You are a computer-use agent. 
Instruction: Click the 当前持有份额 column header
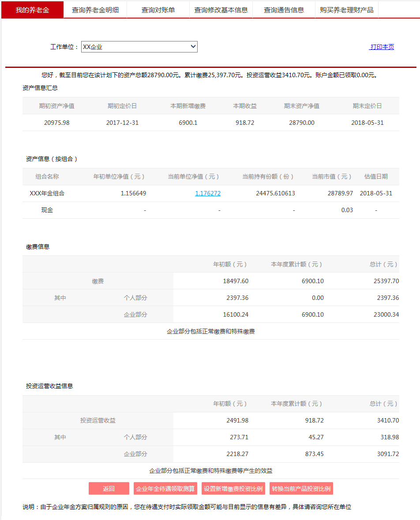pos(268,176)
